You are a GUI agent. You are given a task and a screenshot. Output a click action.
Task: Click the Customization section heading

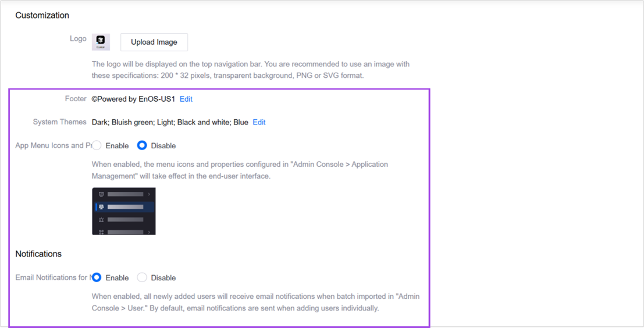click(x=42, y=15)
